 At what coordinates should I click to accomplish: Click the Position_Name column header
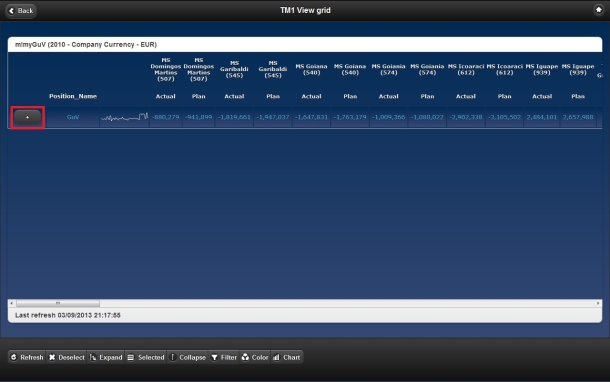73,96
